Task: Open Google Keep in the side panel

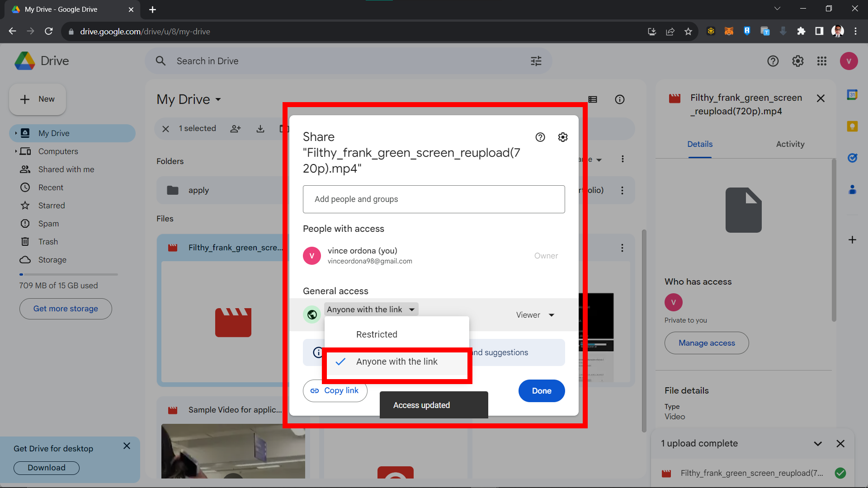Action: click(853, 127)
